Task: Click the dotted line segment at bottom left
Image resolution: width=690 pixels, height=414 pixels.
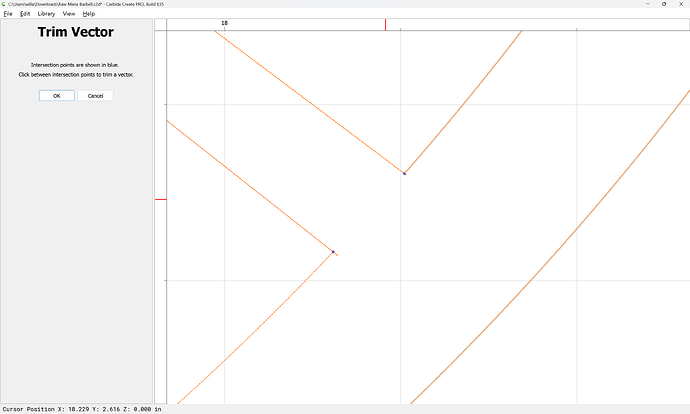Action: point(250,328)
